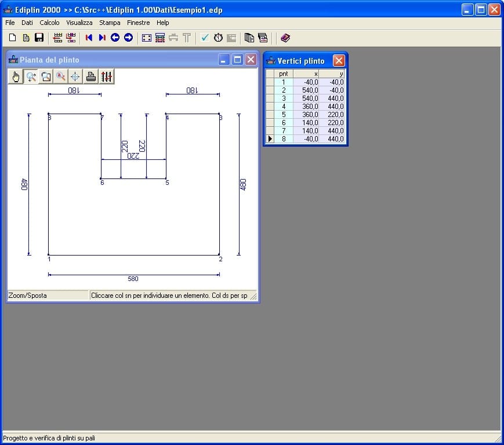
Task: Select x value cell of point 5
Action: [306, 115]
